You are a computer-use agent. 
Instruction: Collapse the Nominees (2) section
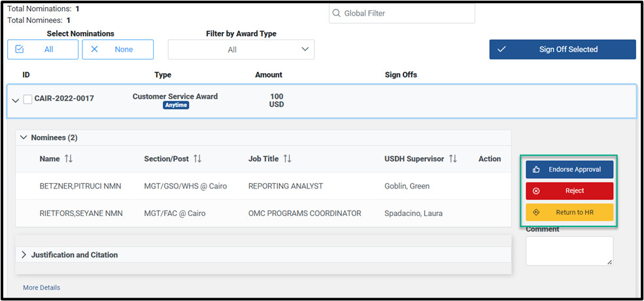click(x=24, y=137)
